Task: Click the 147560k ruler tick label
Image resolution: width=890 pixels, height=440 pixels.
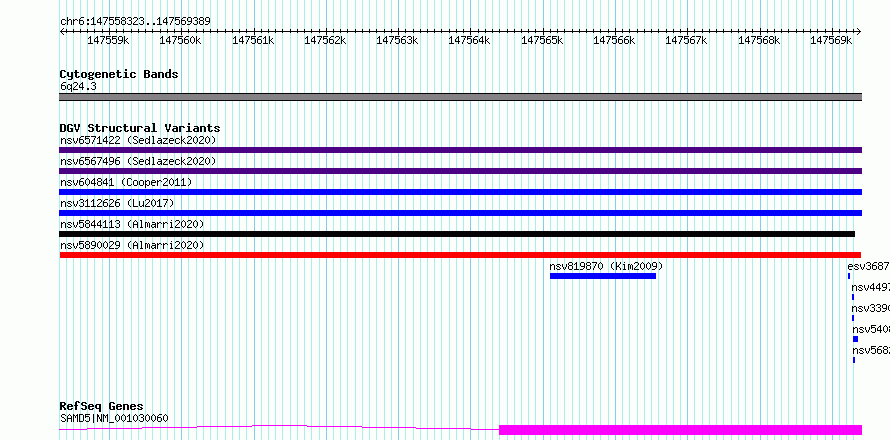Action: (x=180, y=40)
